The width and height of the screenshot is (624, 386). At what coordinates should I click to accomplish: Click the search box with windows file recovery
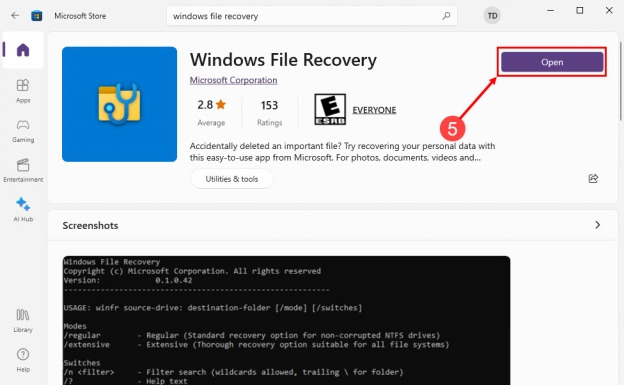pyautogui.click(x=312, y=16)
